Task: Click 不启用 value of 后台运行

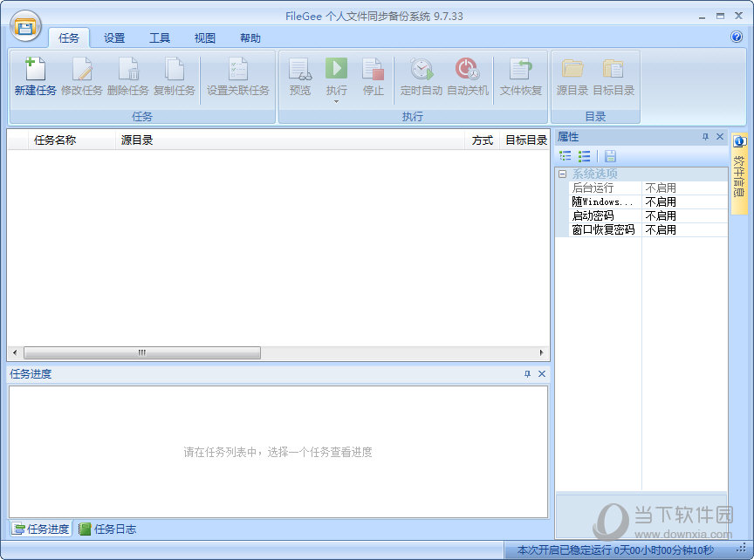Action: pos(661,188)
